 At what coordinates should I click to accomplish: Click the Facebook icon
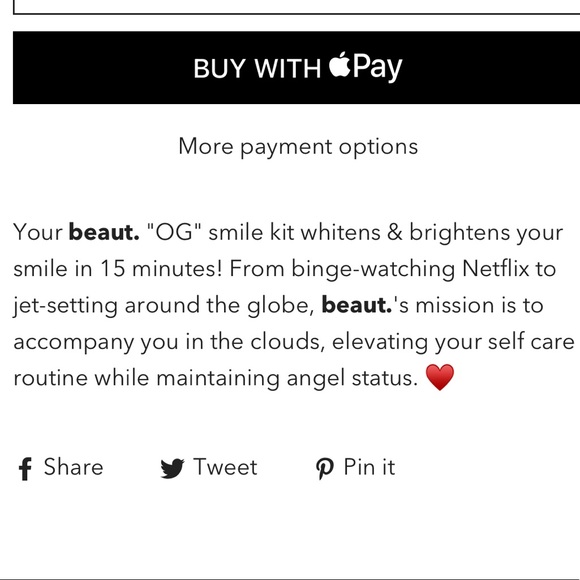(x=25, y=469)
